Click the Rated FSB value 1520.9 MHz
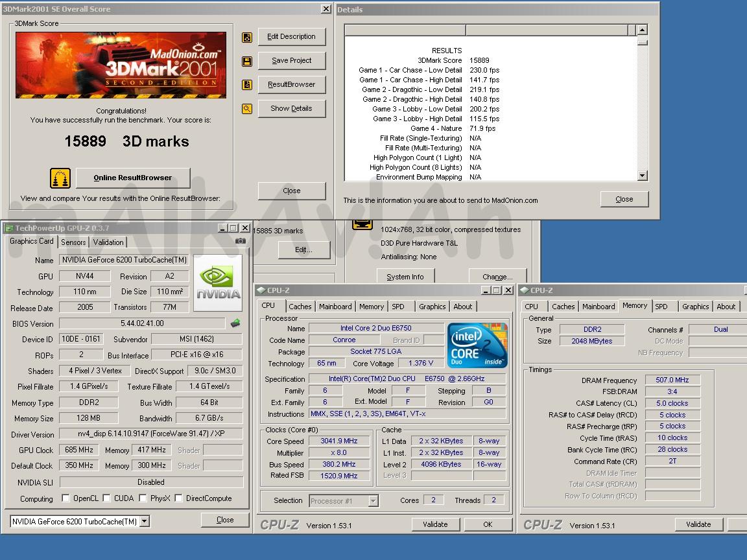The height and width of the screenshot is (560, 747). (338, 476)
